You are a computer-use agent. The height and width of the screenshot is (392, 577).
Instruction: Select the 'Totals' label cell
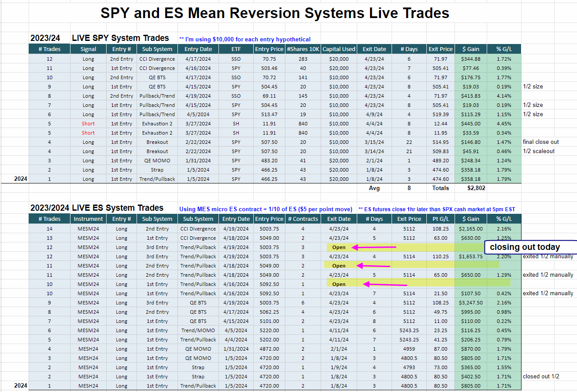(x=440, y=188)
